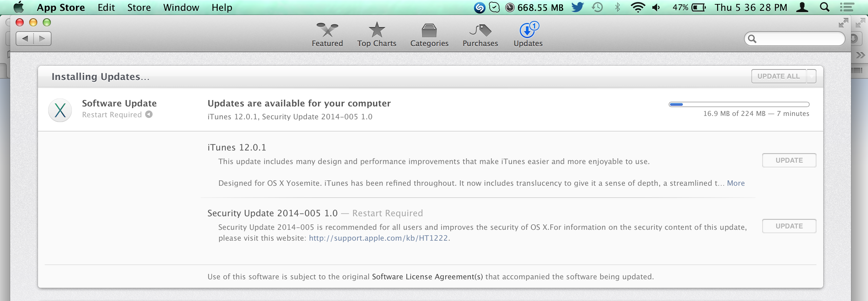This screenshot has height=301, width=868.
Task: Click the Bluetooth menu bar icon
Action: click(x=617, y=7)
